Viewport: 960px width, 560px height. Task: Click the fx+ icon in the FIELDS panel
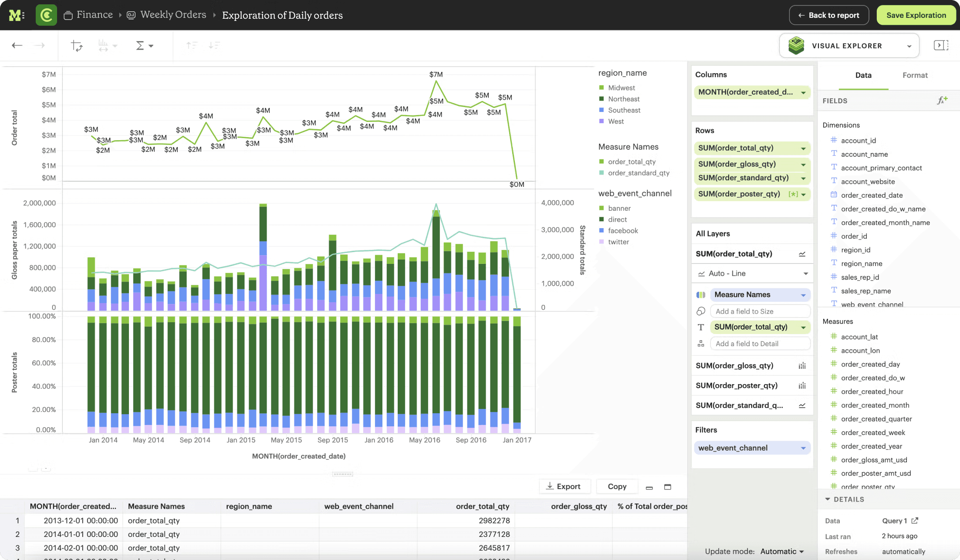[x=943, y=100]
